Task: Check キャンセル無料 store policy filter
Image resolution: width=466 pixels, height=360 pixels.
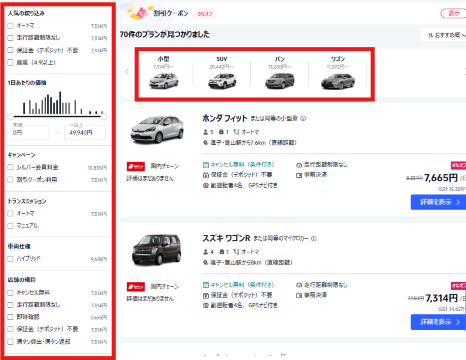Action: coord(10,293)
